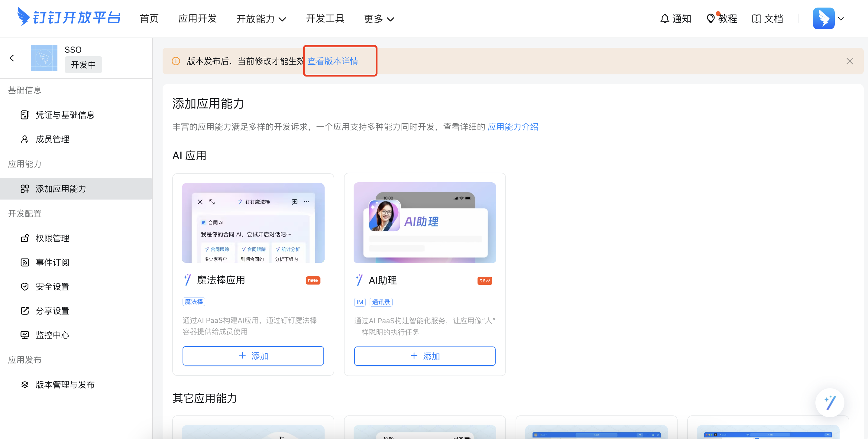Click the 其它应用能力 section heading
Viewport: 868px width, 439px height.
[205, 398]
